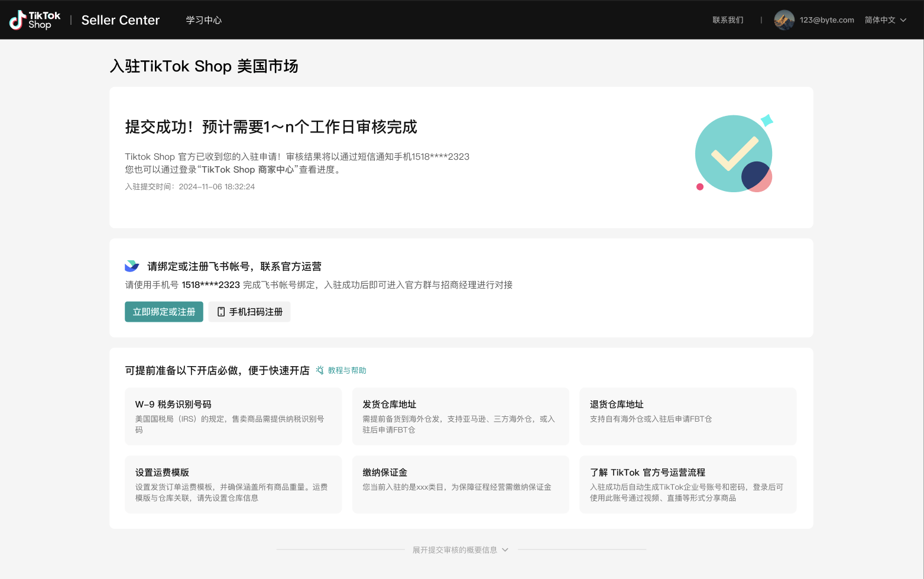Open the 了解 TikTok 官方号运营流程 card
924x579 pixels.
click(688, 484)
